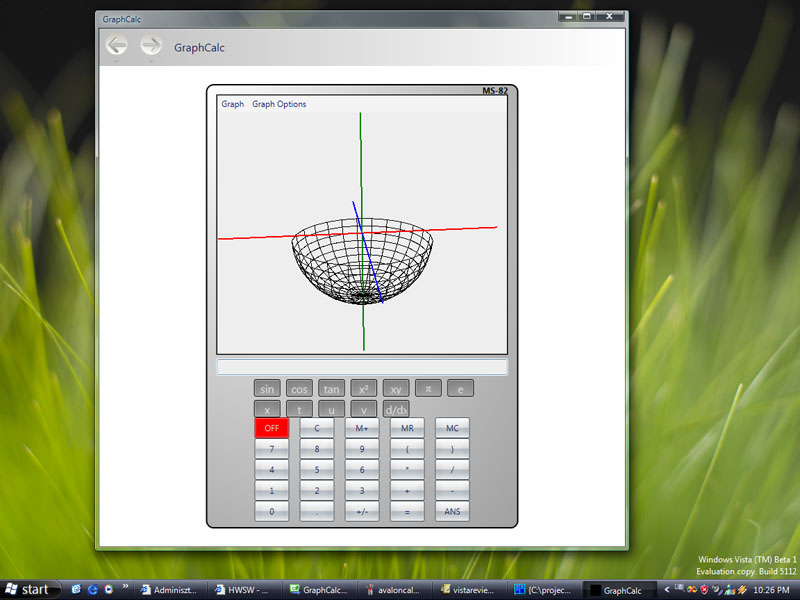800x600 pixels.
Task: Click the 9 digit key
Action: coord(362,449)
